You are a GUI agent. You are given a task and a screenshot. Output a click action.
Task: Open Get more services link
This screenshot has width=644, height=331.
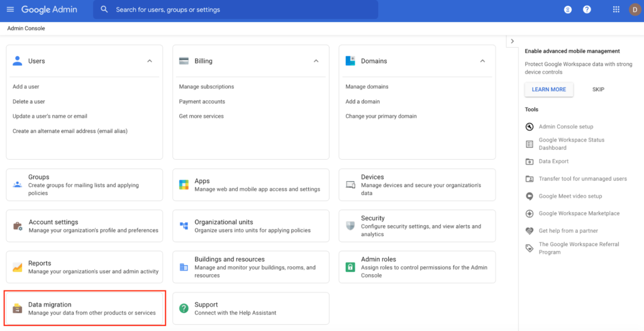point(201,116)
